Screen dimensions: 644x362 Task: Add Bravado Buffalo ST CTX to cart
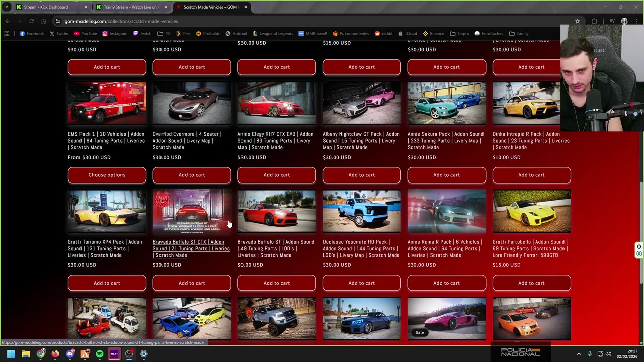192,283
